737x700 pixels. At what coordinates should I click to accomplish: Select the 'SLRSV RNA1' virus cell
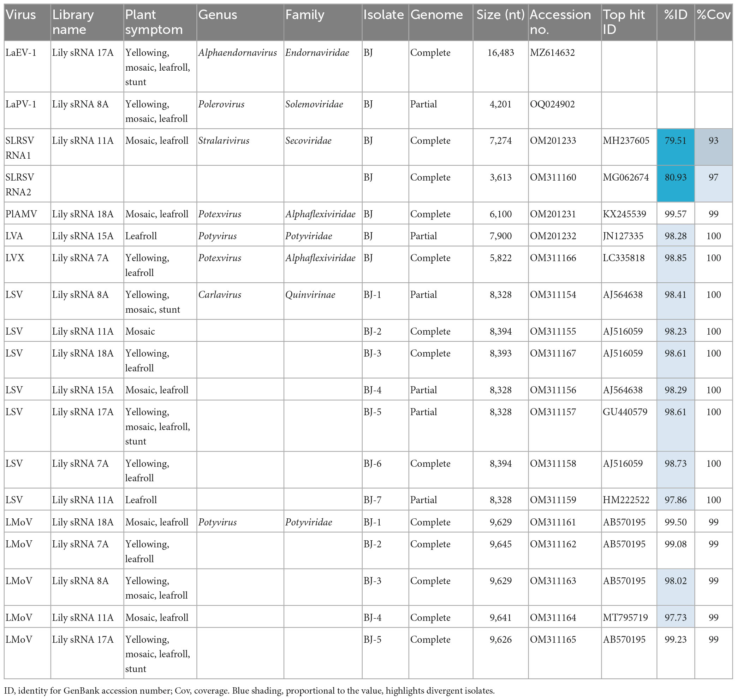coord(27,147)
